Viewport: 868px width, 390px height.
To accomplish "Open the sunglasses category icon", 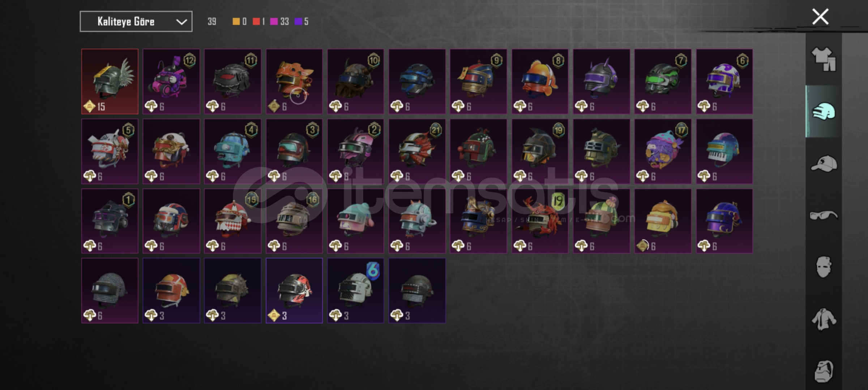I will [x=824, y=216].
